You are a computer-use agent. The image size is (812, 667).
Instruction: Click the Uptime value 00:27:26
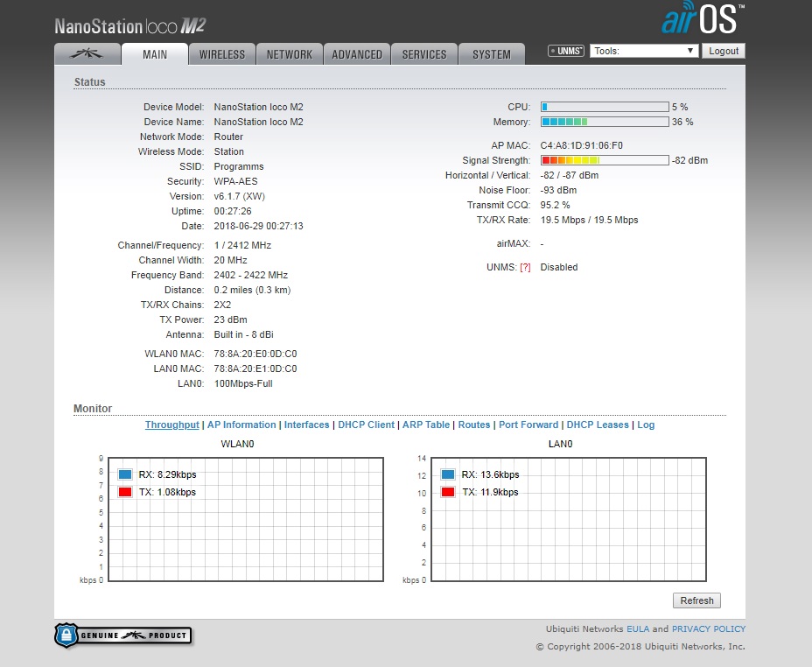coord(233,211)
